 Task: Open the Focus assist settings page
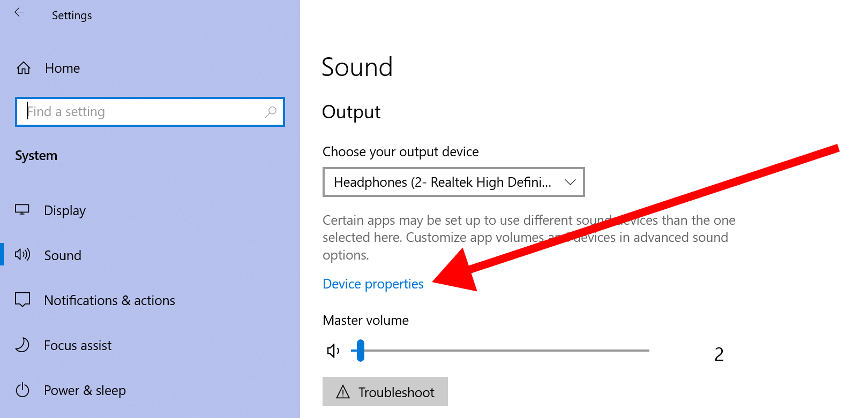78,346
